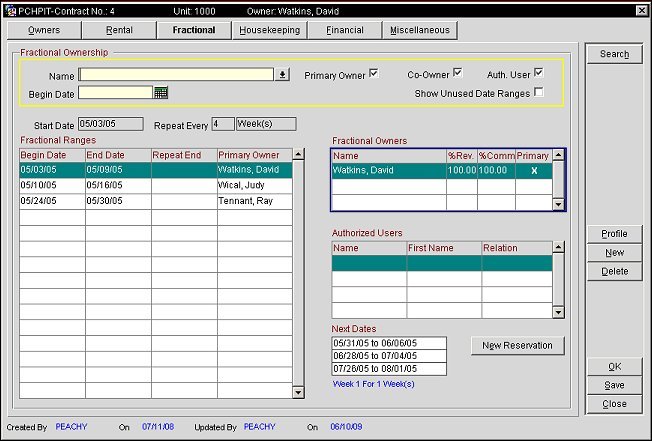This screenshot has height=441, width=652.
Task: Toggle the Primary Owner checkbox
Action: click(374, 73)
